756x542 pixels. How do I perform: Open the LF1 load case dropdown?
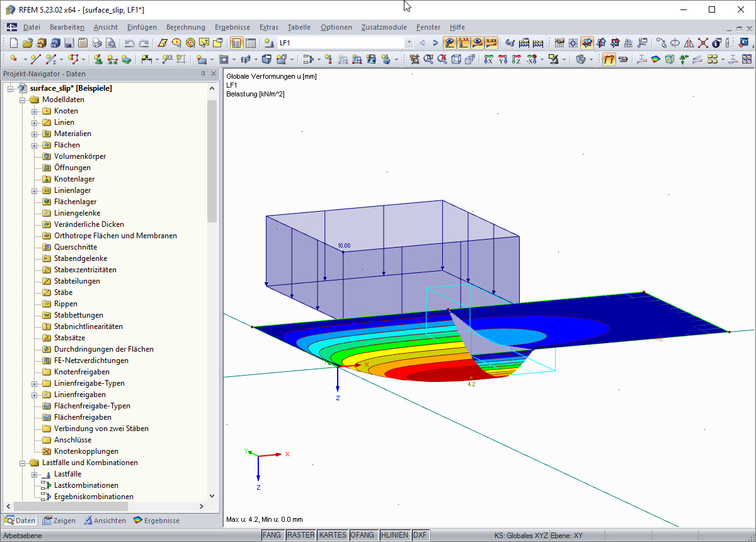point(409,43)
